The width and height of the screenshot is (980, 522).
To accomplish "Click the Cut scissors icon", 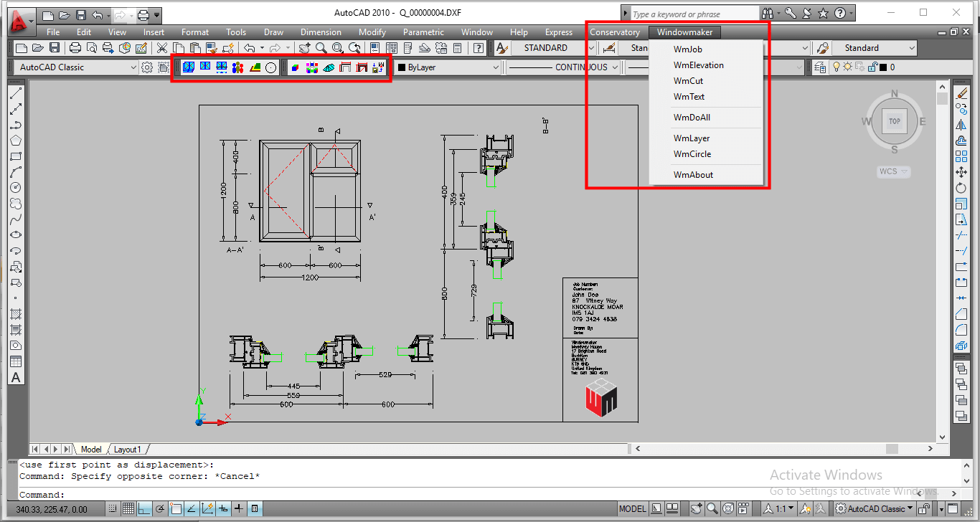I will (161, 48).
